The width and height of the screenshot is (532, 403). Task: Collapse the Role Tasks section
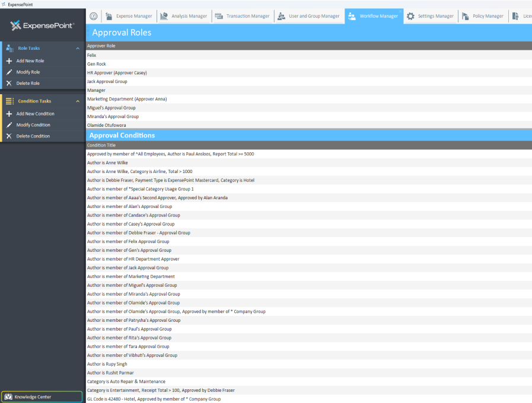click(77, 48)
